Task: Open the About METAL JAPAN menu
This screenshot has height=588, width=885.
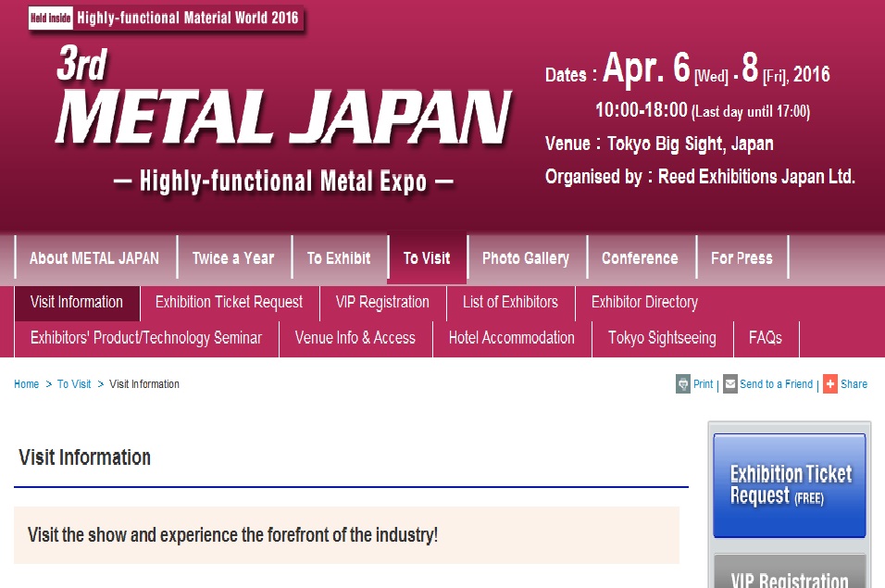Action: click(94, 258)
